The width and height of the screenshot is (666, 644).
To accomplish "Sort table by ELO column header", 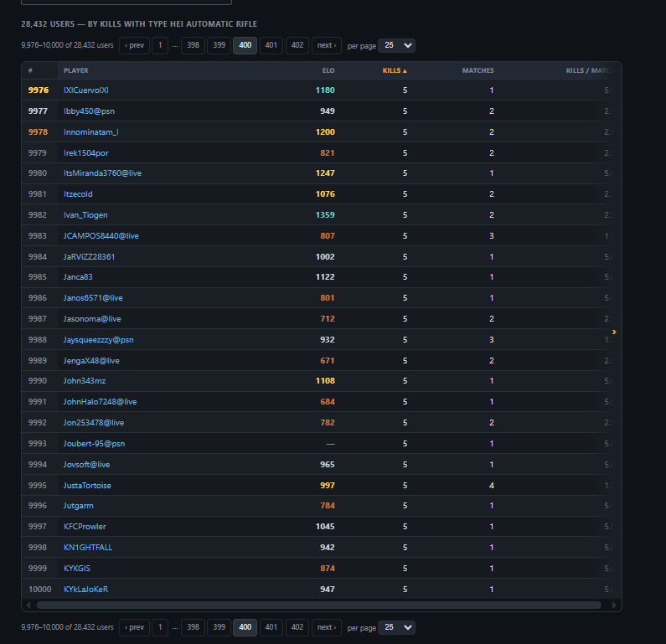I will click(x=328, y=71).
